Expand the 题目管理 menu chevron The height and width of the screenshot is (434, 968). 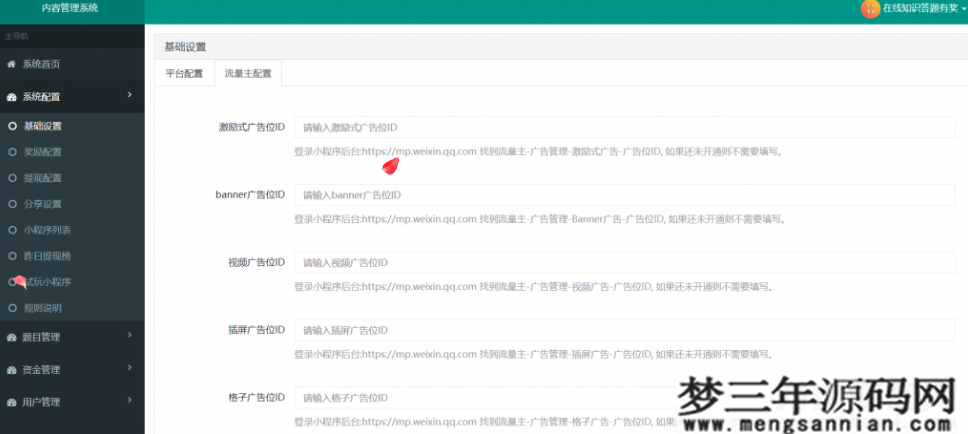coord(130,336)
